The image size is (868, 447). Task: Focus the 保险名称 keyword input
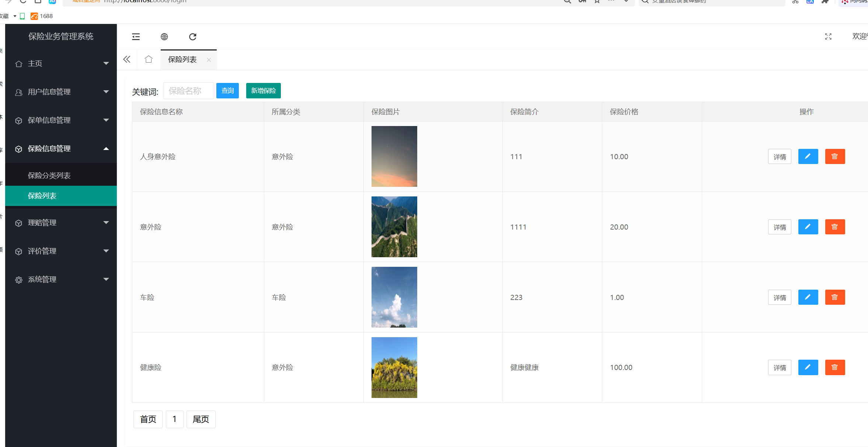pos(188,91)
